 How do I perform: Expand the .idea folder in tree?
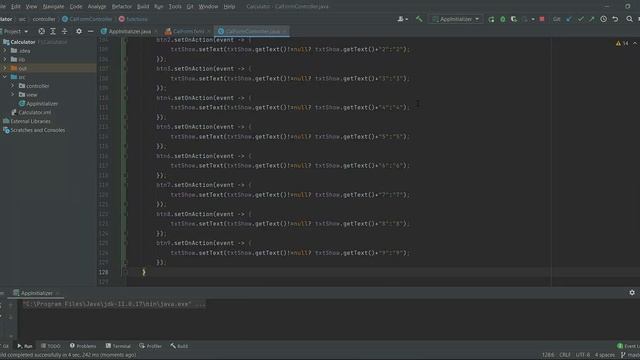point(5,51)
